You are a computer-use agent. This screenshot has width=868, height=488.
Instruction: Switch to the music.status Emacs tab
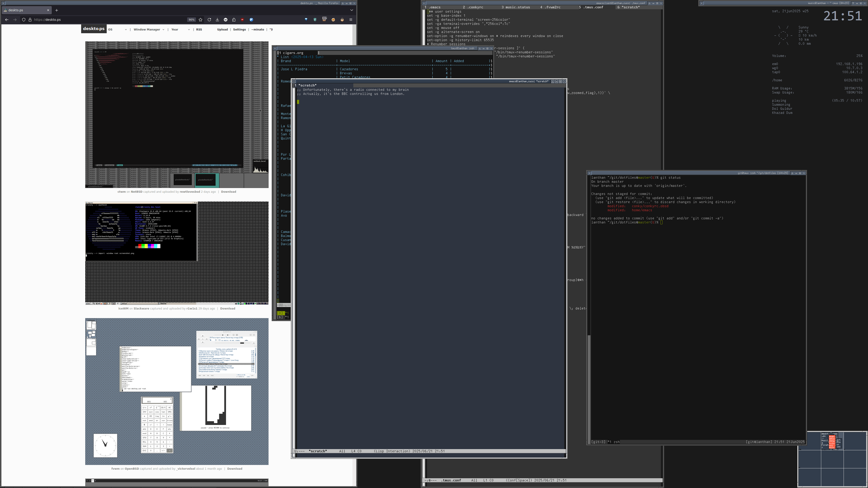tap(516, 7)
